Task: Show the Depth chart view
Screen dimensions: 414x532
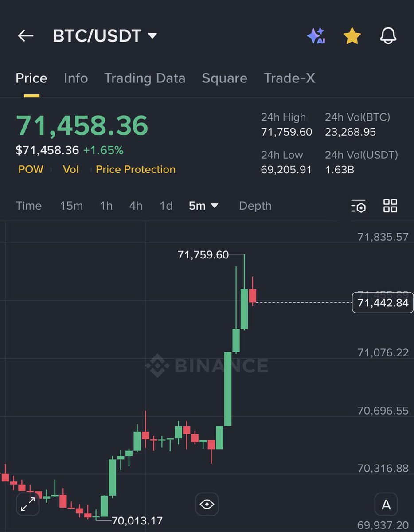Action: [255, 206]
